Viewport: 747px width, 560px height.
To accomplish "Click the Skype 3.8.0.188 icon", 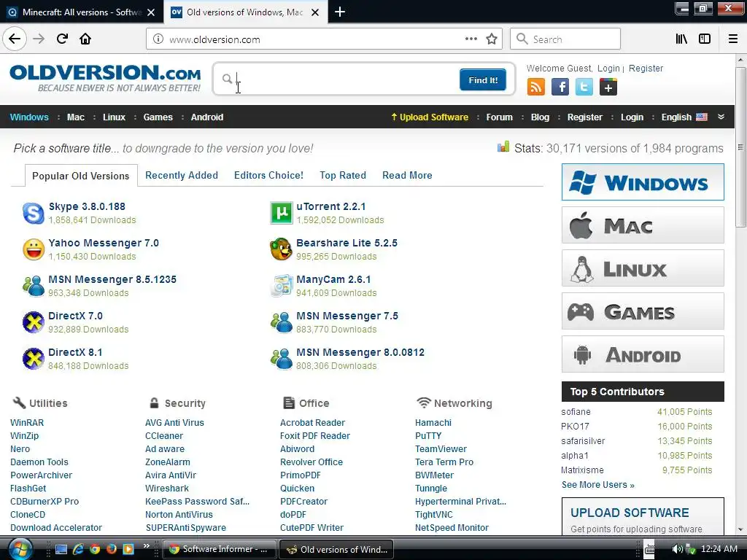I will (34, 213).
